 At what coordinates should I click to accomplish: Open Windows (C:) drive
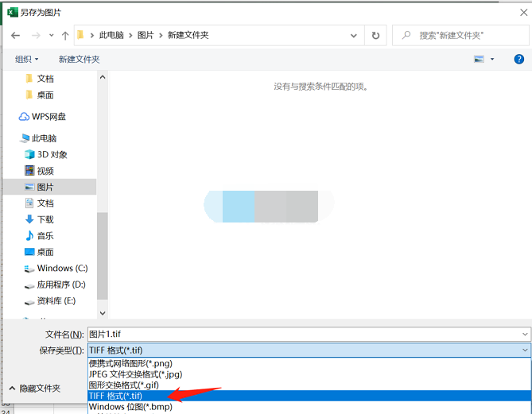click(x=61, y=269)
